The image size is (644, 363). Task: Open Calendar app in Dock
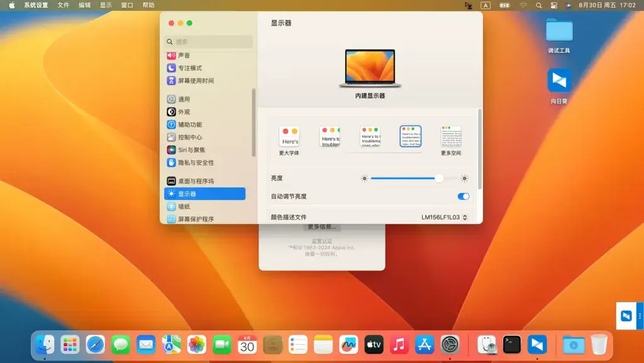point(247,344)
